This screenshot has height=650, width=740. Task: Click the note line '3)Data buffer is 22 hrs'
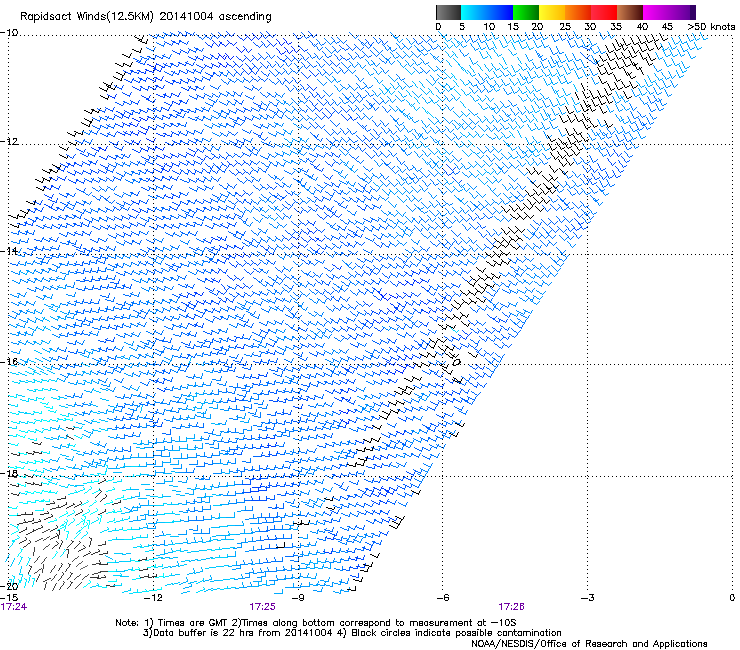(x=352, y=633)
